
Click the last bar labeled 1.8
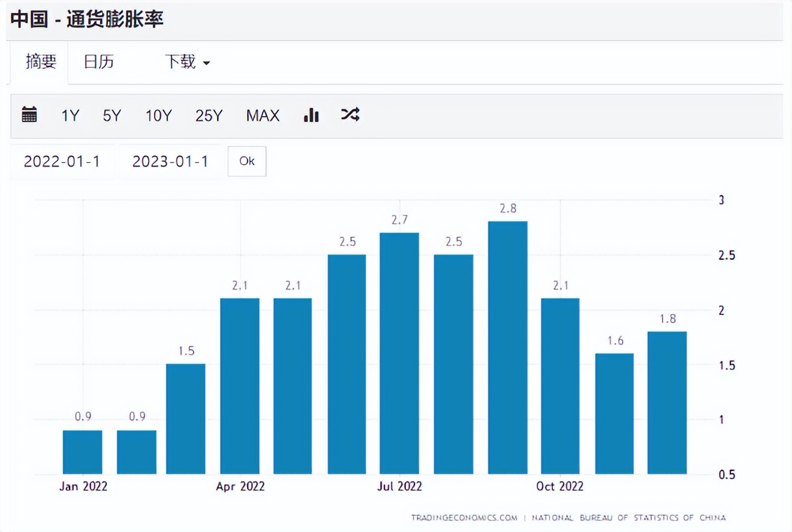[667, 402]
